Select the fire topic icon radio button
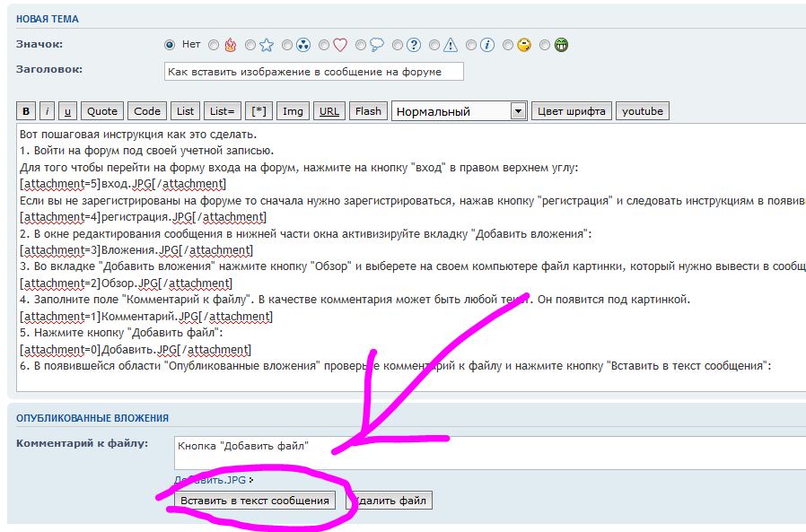Viewport: 806px width, 532px height. click(x=214, y=44)
